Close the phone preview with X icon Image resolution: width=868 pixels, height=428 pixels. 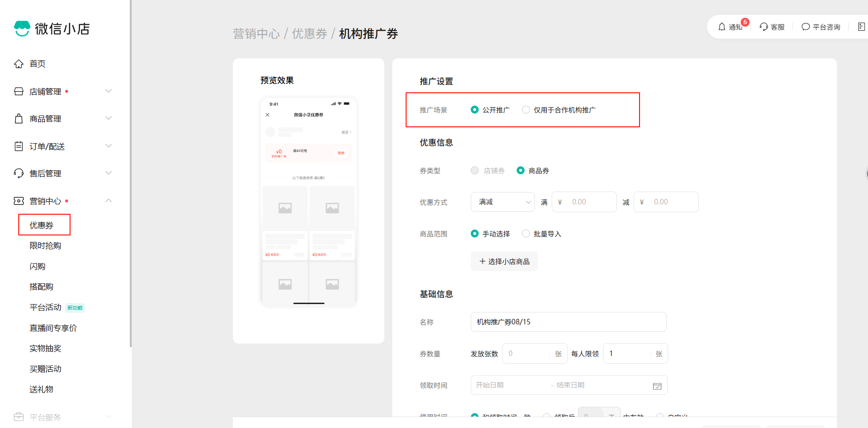coord(267,115)
